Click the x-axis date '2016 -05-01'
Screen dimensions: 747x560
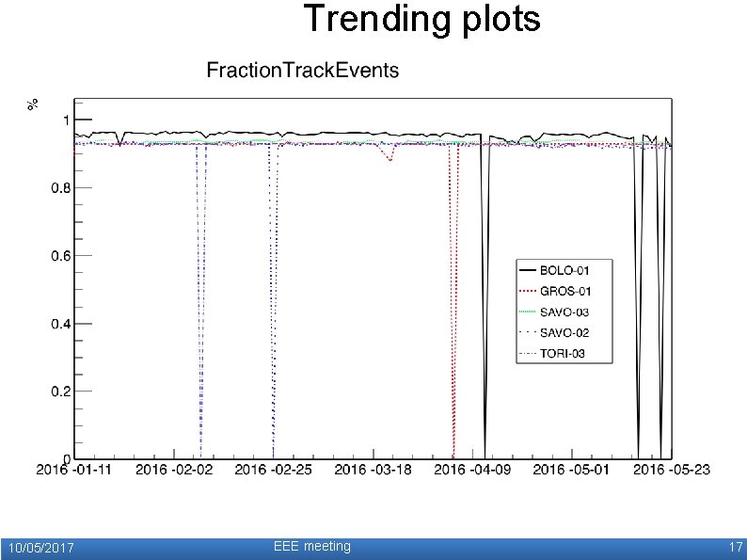coord(571,470)
